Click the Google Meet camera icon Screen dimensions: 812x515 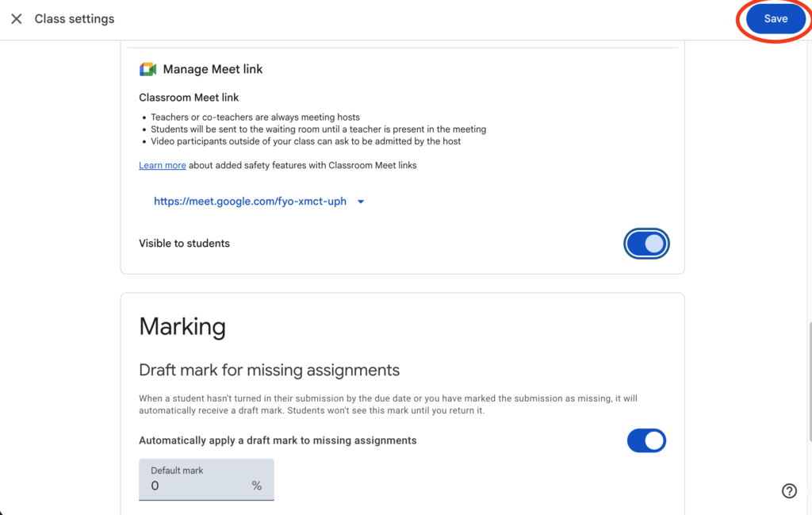click(148, 69)
